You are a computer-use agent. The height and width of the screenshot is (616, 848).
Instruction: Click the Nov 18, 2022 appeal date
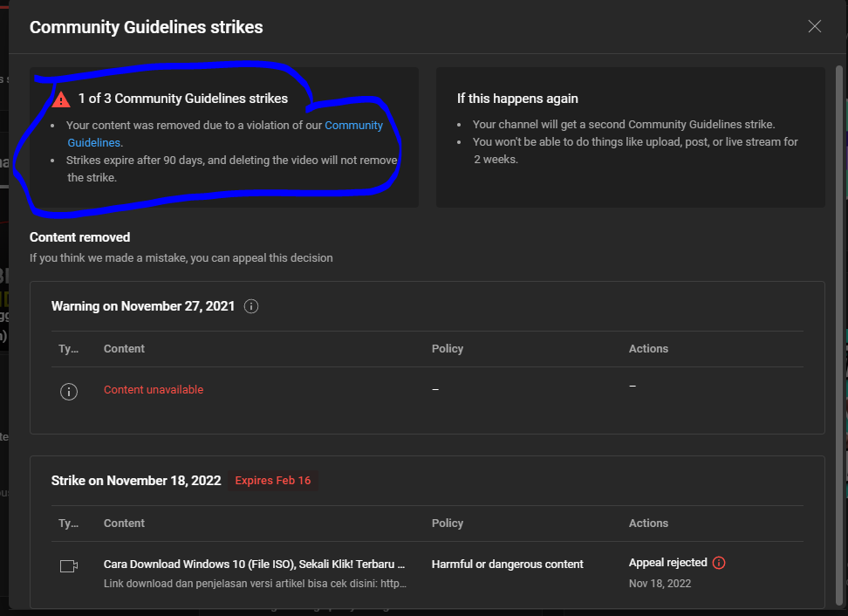coord(660,583)
